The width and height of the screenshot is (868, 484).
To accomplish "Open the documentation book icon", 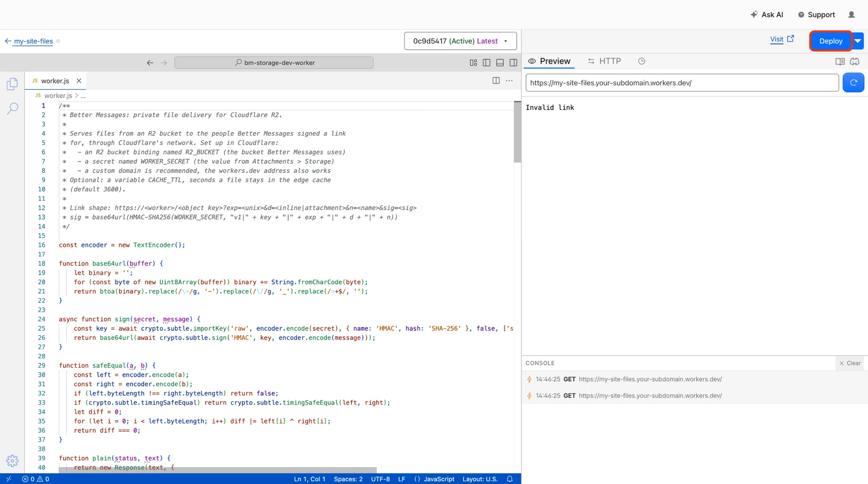I will pos(840,61).
